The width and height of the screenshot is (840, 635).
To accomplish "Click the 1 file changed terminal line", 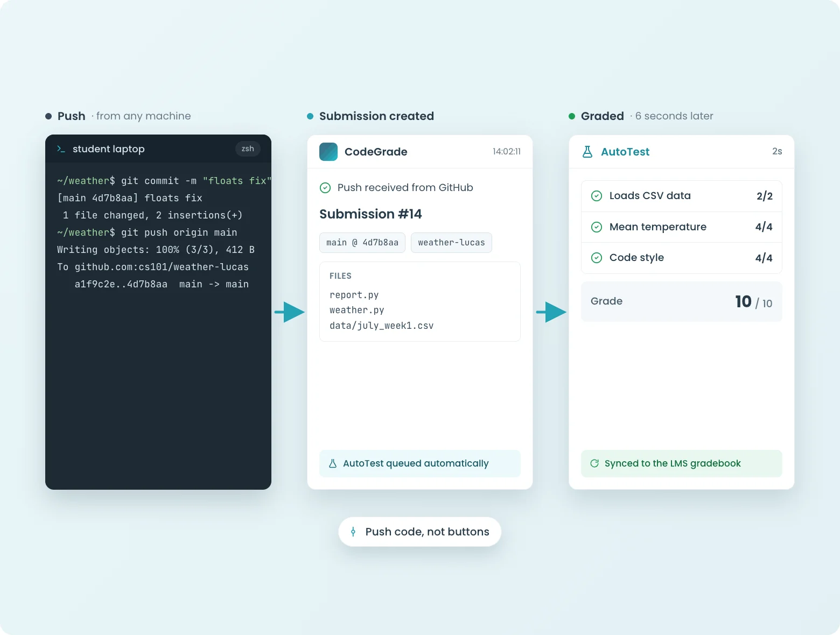I will [152, 215].
